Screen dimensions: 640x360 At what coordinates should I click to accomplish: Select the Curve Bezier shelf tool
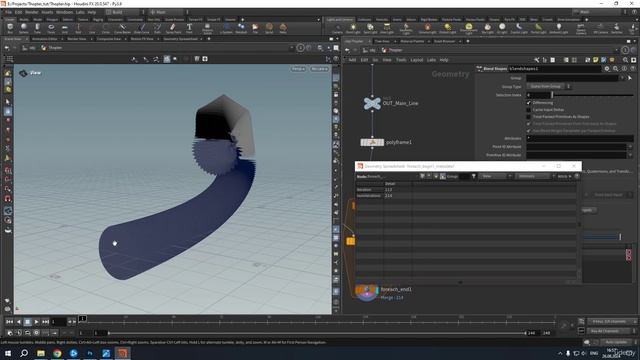pos(122,28)
